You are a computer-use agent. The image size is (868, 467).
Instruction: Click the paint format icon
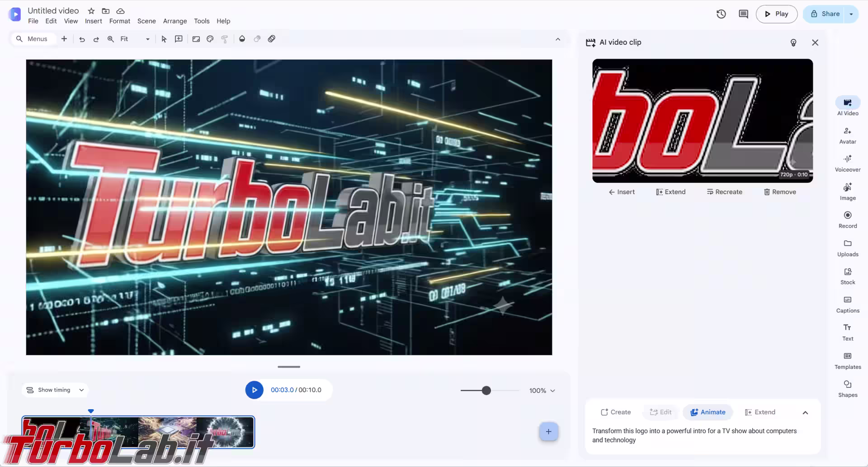click(x=225, y=39)
